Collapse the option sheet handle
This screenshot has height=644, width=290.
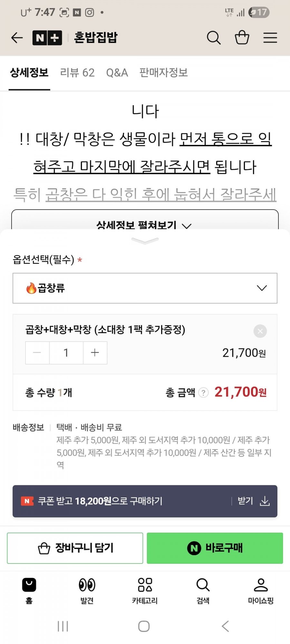tap(145, 241)
